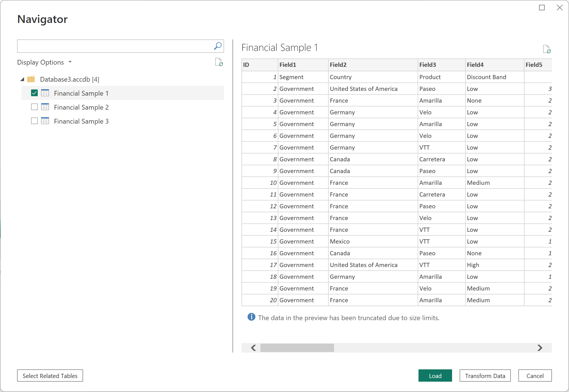Click the preview refresh icon at top right

point(547,49)
